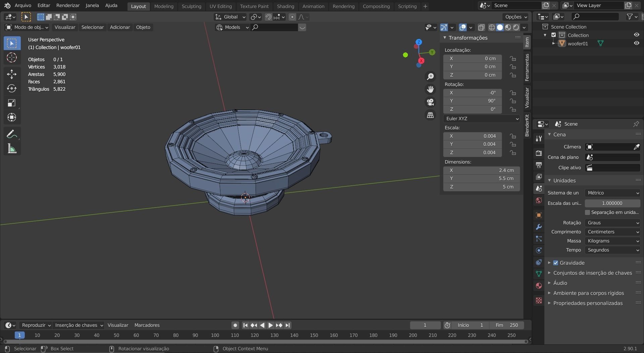The height and width of the screenshot is (353, 644).
Task: Uncheck the Collection exclude checkbox
Action: pos(554,35)
